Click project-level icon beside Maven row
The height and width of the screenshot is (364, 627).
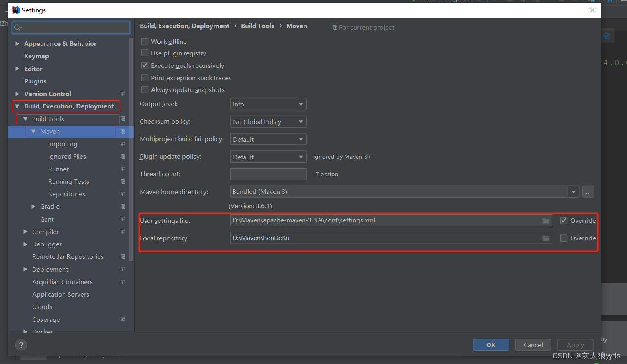123,132
